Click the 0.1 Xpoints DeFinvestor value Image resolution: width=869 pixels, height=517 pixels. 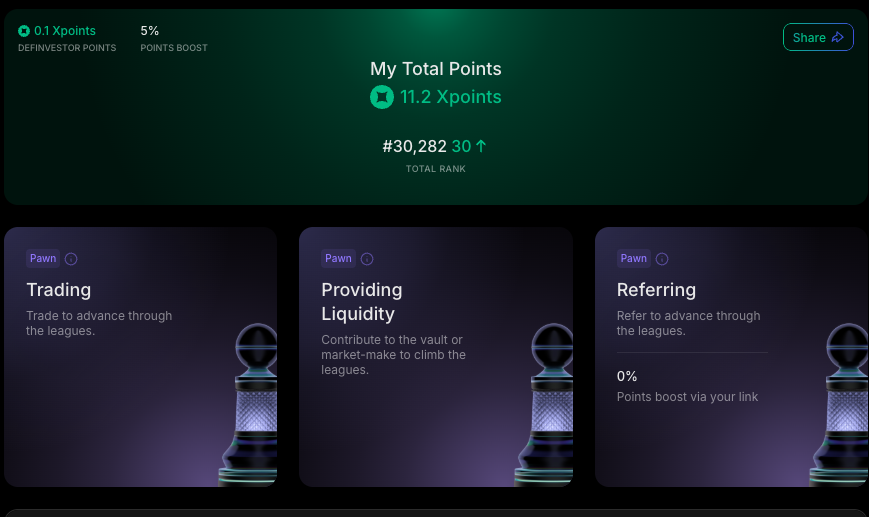pyautogui.click(x=65, y=31)
